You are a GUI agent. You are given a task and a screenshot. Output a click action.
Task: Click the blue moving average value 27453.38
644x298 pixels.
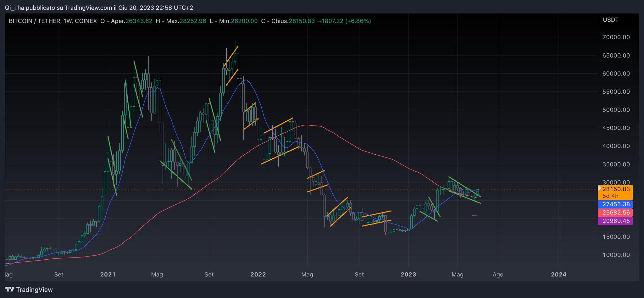(x=616, y=204)
